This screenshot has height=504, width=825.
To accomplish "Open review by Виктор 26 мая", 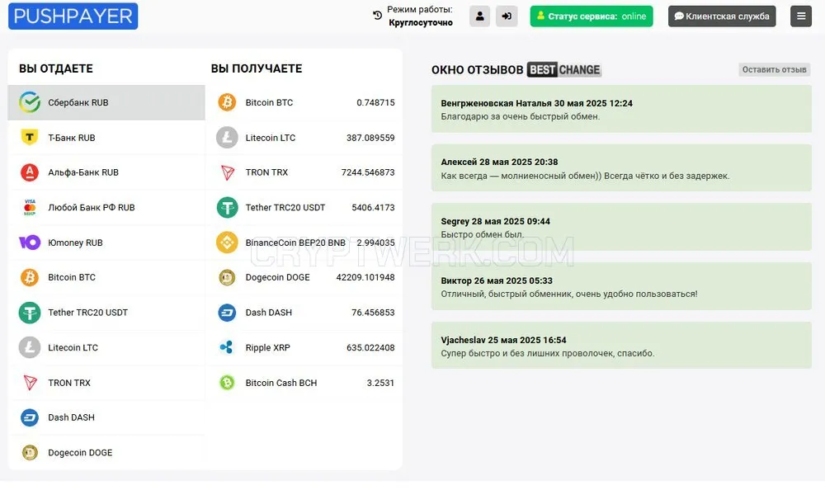I will (x=621, y=286).
